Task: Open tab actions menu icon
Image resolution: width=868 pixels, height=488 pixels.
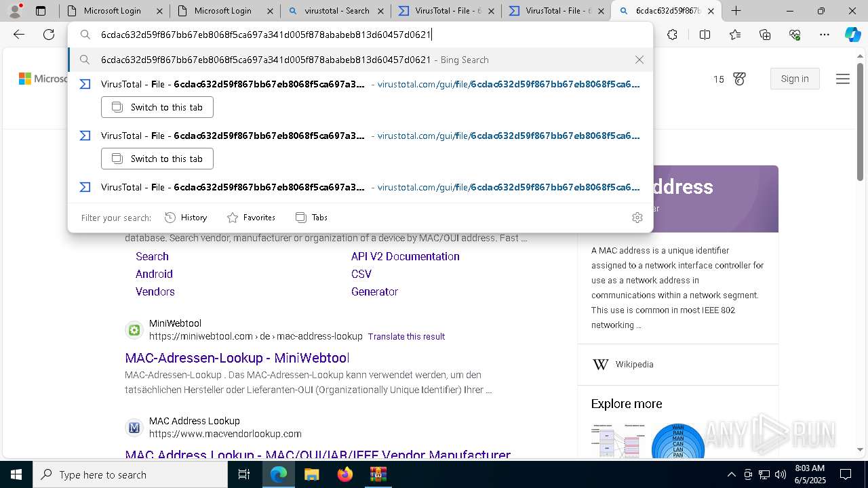Action: pos(41,11)
